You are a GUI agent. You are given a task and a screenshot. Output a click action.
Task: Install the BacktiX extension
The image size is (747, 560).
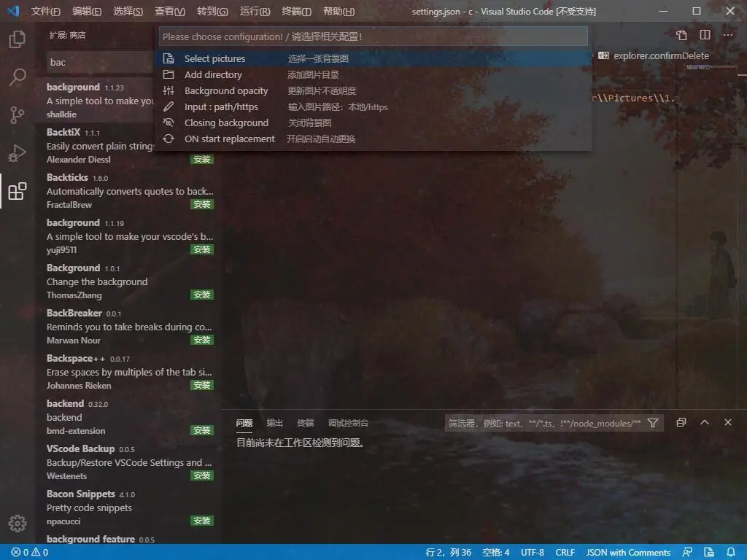pyautogui.click(x=202, y=159)
